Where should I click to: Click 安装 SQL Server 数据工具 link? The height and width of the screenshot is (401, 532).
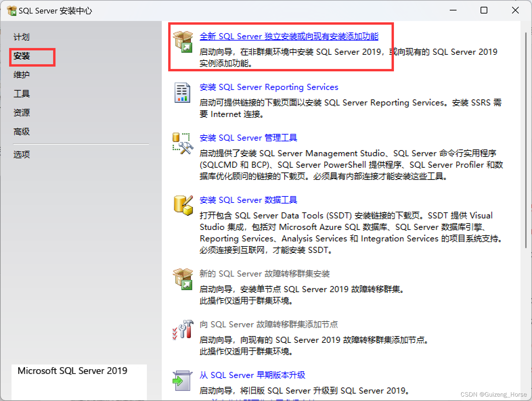pyautogui.click(x=248, y=200)
